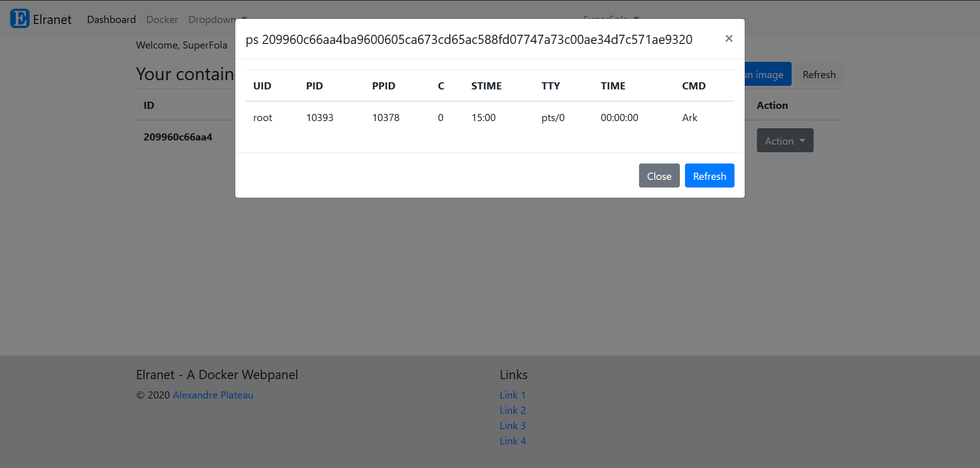The height and width of the screenshot is (468, 980).
Task: Open the Dashboard nav item
Action: 111,19
